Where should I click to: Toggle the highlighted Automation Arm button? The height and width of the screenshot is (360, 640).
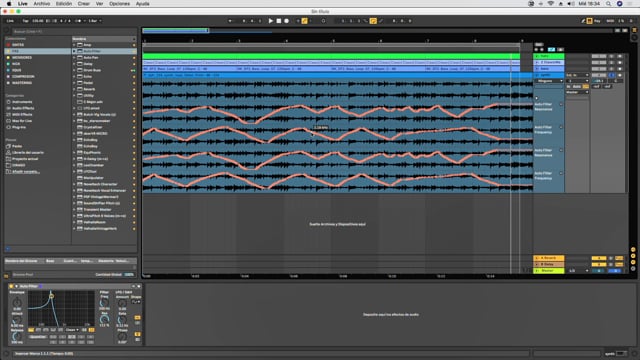click(304, 21)
